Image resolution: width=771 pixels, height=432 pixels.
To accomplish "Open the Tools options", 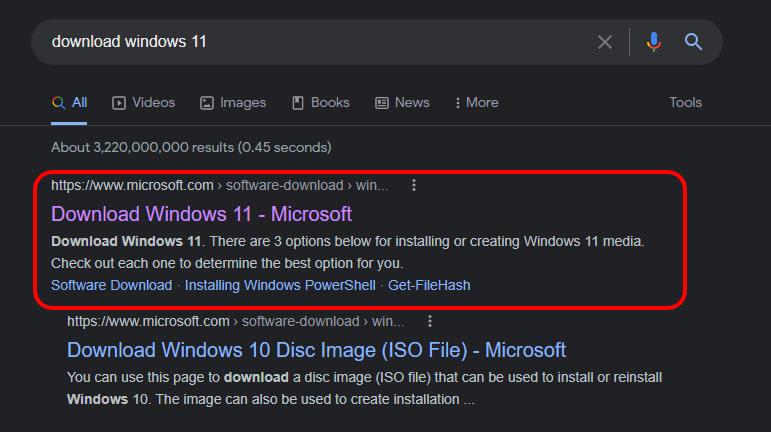I will click(x=685, y=103).
